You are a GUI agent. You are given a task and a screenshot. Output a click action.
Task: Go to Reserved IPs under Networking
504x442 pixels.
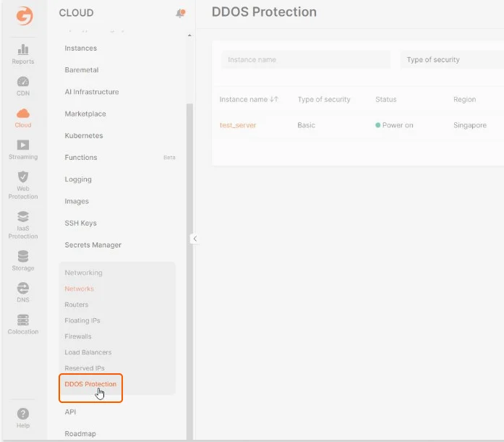[85, 368]
